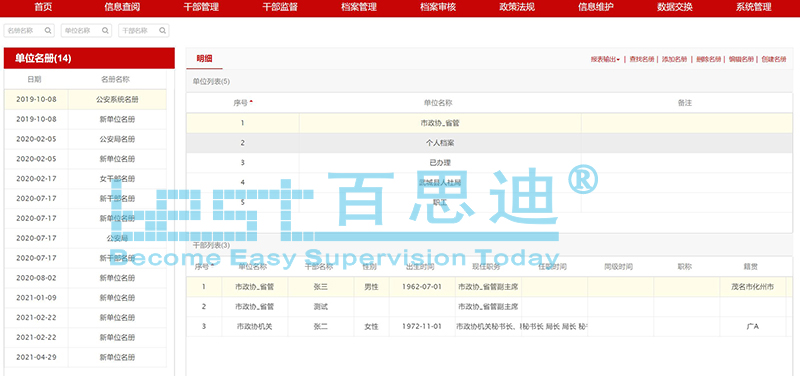Open the 报表输出 dropdown

[x=606, y=59]
